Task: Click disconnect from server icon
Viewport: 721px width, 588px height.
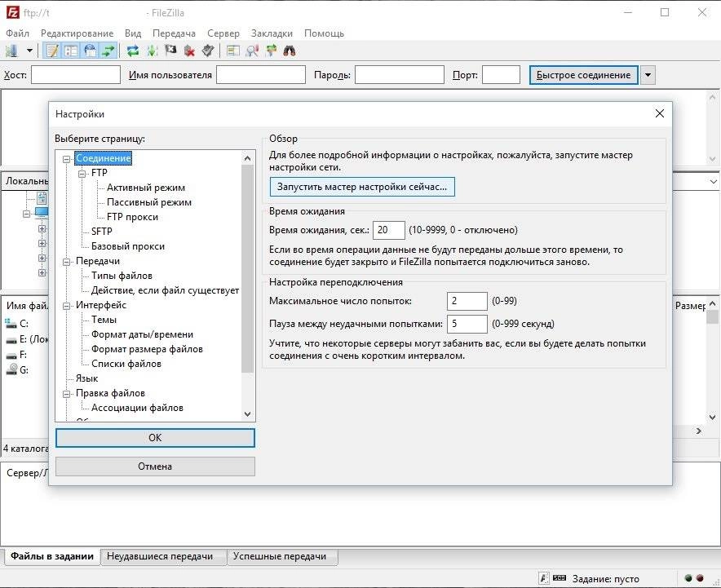Action: click(189, 51)
